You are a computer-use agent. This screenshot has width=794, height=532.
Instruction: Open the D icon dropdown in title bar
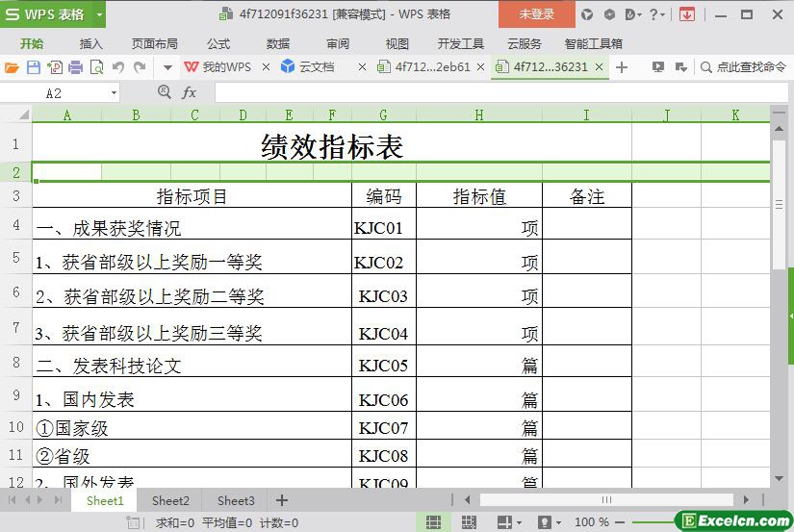pyautogui.click(x=632, y=14)
